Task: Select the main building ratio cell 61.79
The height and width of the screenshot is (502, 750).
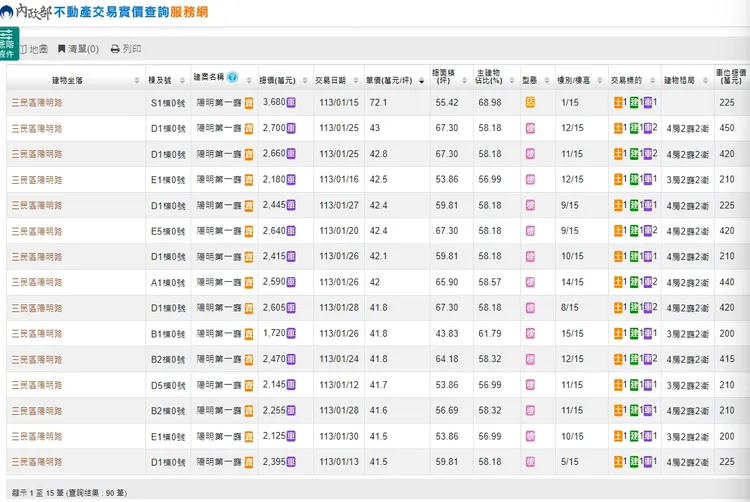Action: [x=490, y=333]
